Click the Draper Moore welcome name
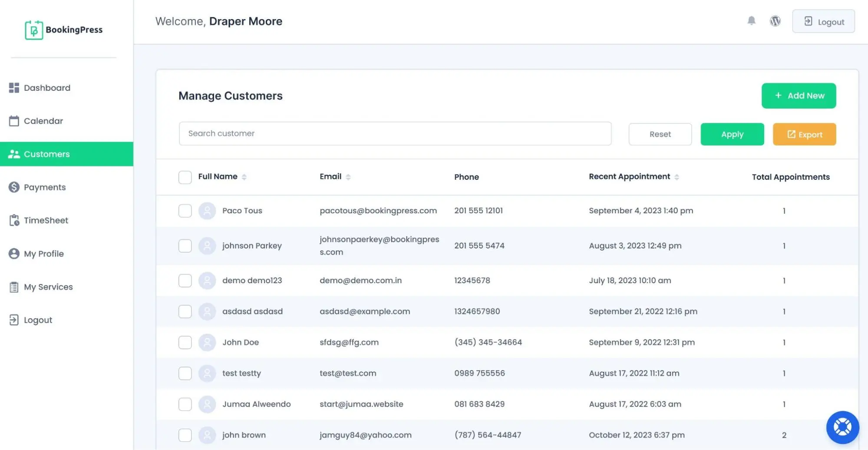The image size is (868, 450). coord(246,21)
